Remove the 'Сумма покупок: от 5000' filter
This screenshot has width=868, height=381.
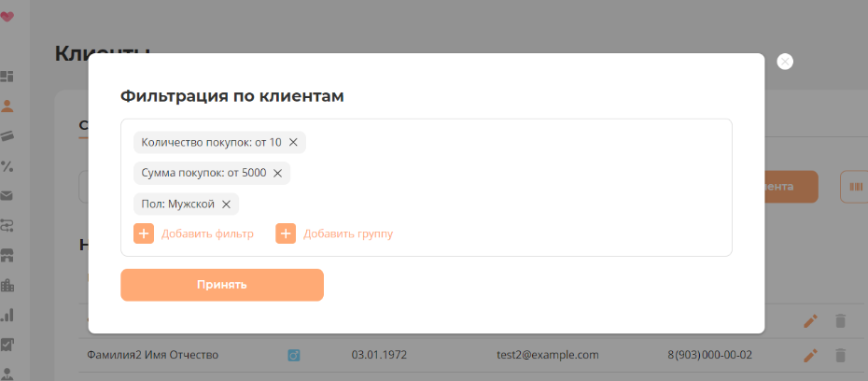click(278, 173)
